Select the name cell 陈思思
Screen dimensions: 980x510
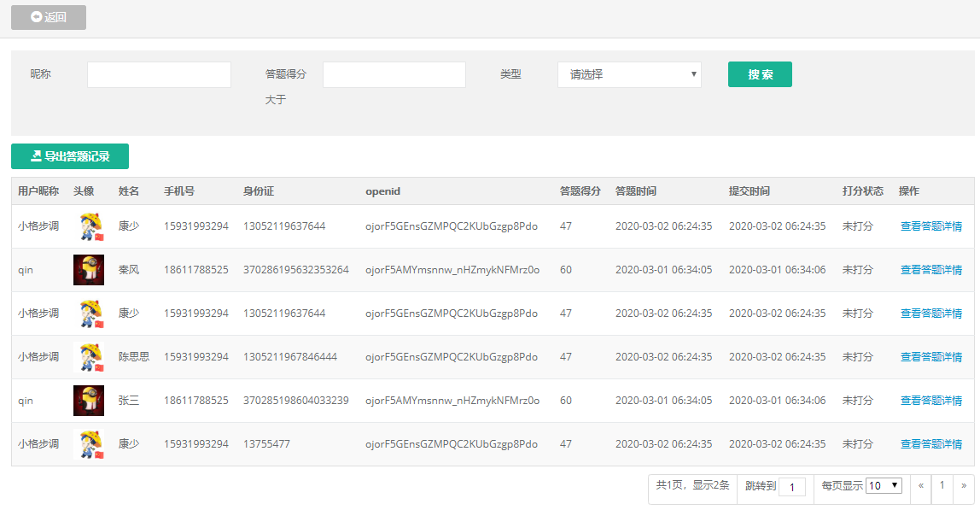pos(134,357)
